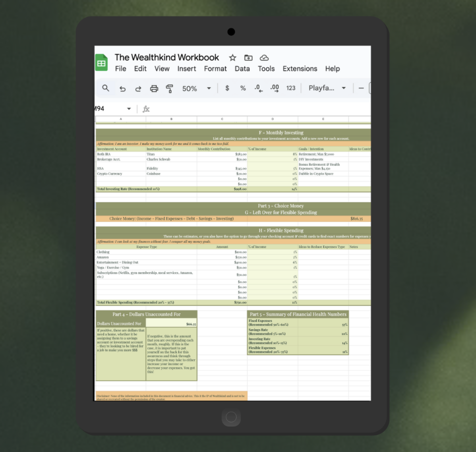The height and width of the screenshot is (452, 476).
Task: Select the $998.00 total investing cell
Action: pyautogui.click(x=222, y=189)
